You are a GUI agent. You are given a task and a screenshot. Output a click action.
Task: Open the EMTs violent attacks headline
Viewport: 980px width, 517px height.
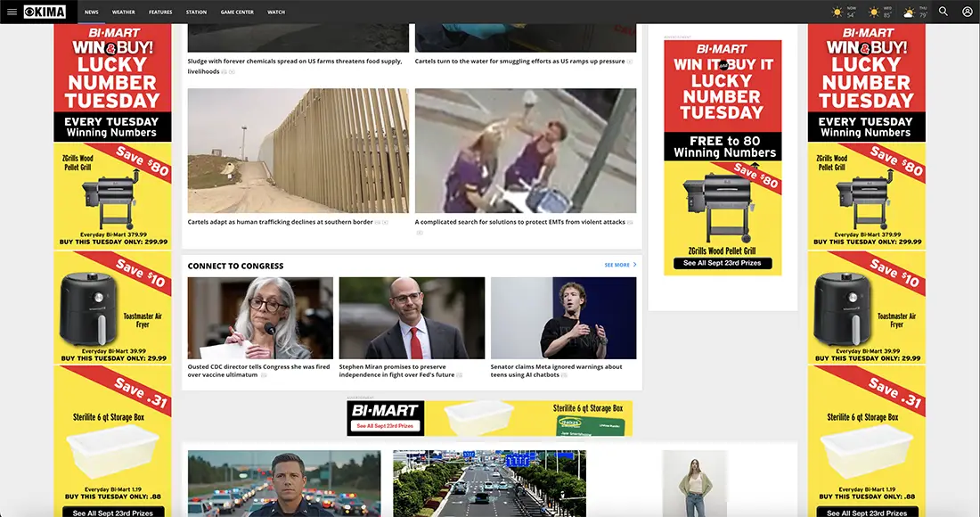(x=520, y=222)
